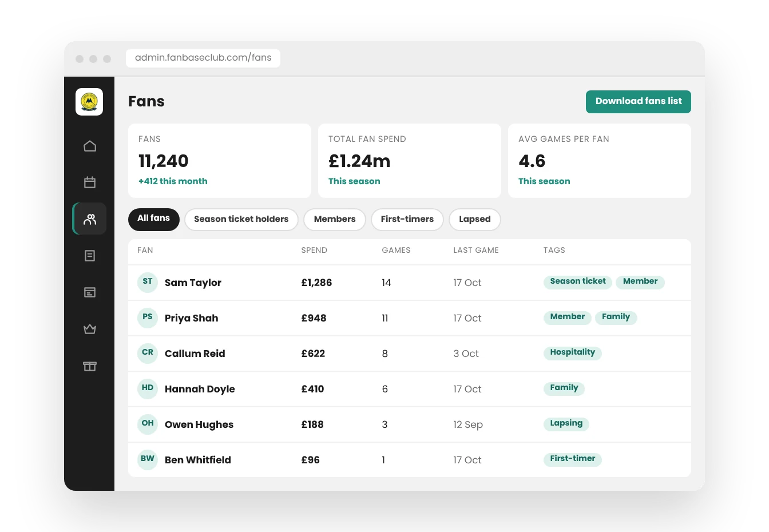Click the CR avatar for Callum Reid
The height and width of the screenshot is (532, 769).
coord(148,353)
